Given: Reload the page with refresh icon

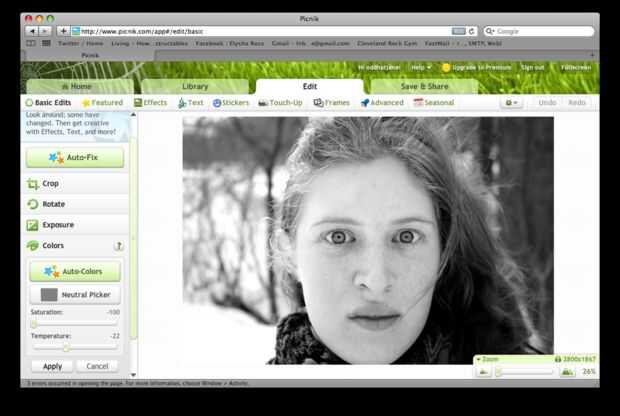Looking at the screenshot, I should click(x=471, y=31).
